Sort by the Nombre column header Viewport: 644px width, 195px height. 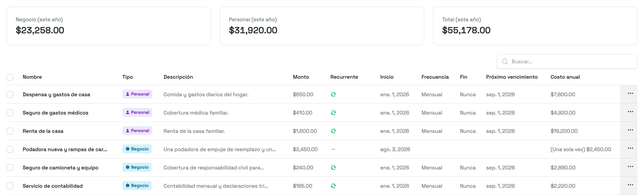tap(32, 77)
